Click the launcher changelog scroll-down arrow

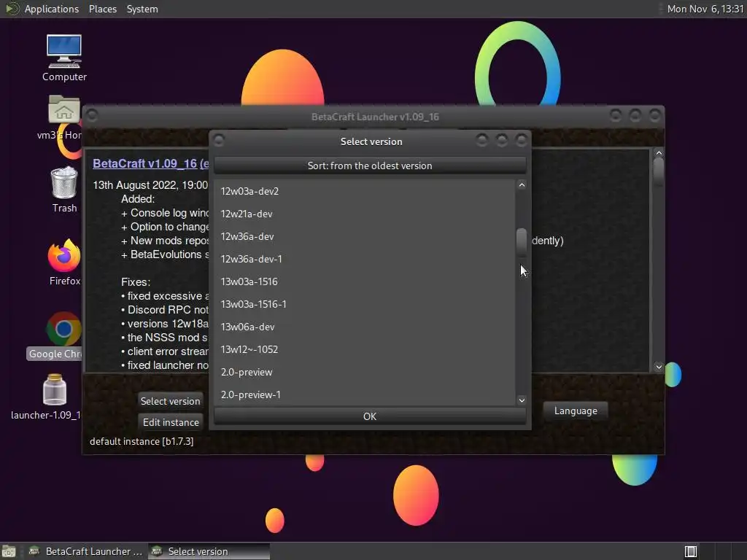point(659,367)
